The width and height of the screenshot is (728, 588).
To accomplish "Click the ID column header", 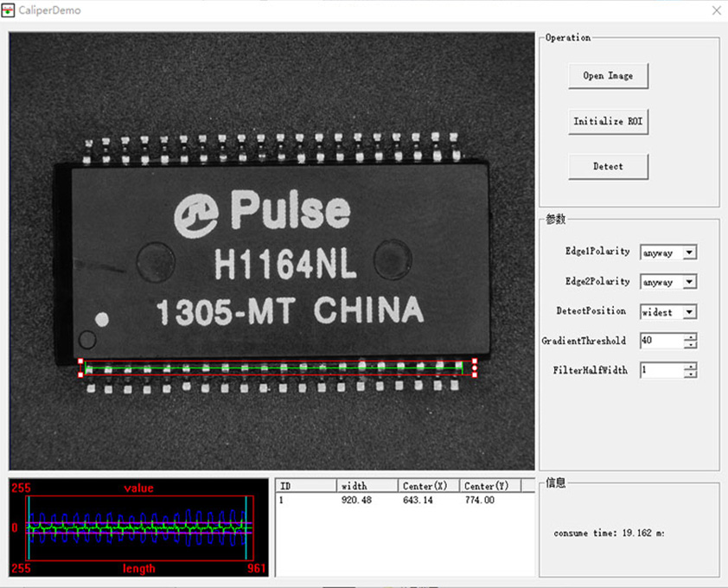I will 307,485.
